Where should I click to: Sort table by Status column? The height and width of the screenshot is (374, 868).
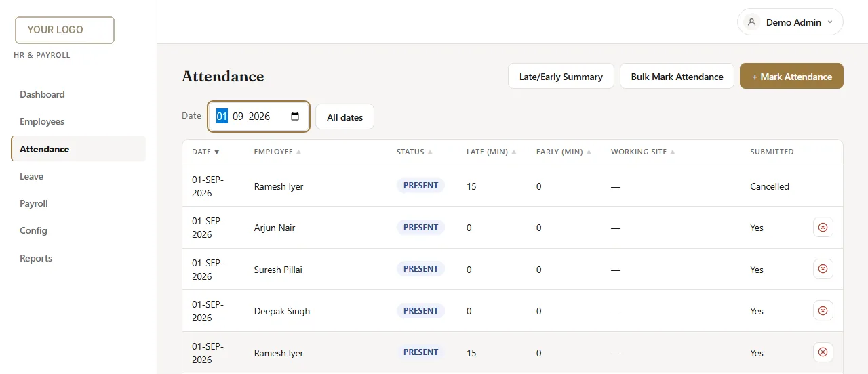(414, 152)
